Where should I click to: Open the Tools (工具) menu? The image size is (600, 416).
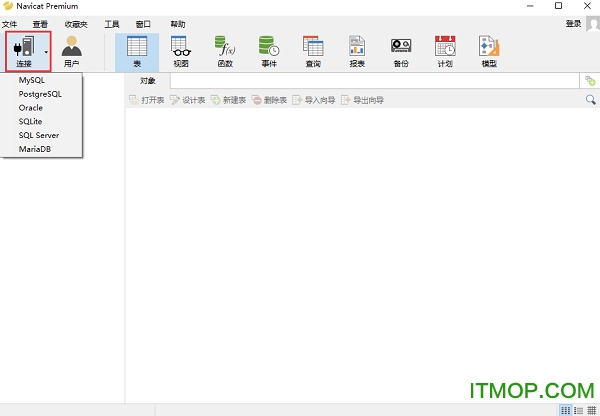coord(112,23)
